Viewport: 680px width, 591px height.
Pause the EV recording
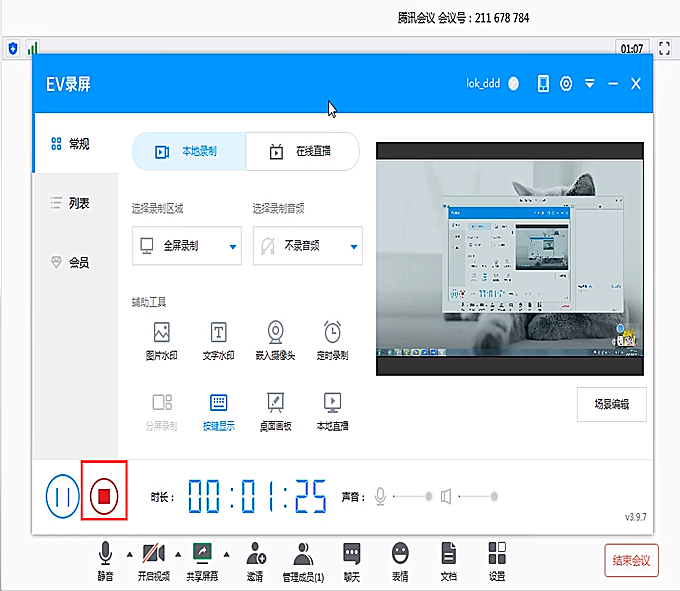(62, 496)
